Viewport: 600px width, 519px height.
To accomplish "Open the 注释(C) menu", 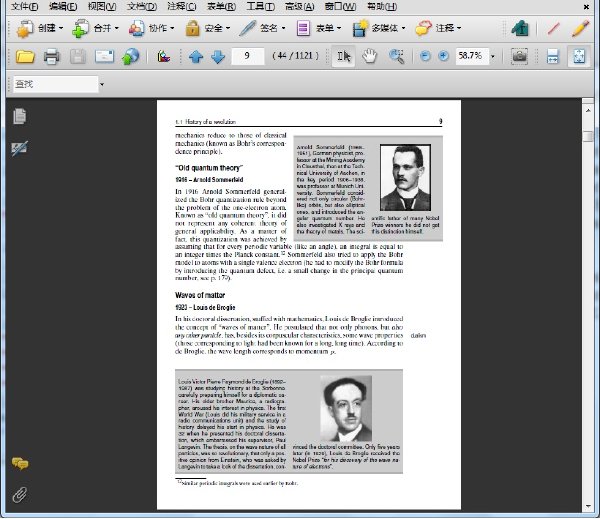I will click(182, 7).
